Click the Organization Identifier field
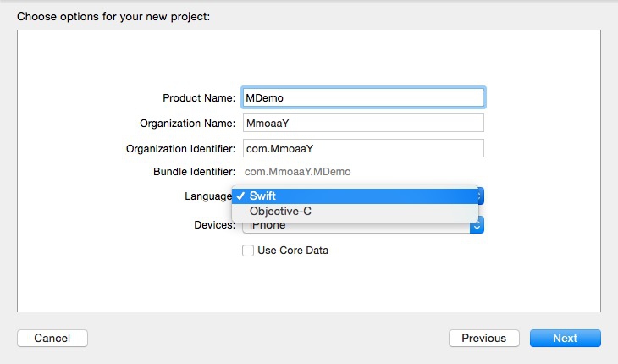The image size is (618, 364). [363, 148]
